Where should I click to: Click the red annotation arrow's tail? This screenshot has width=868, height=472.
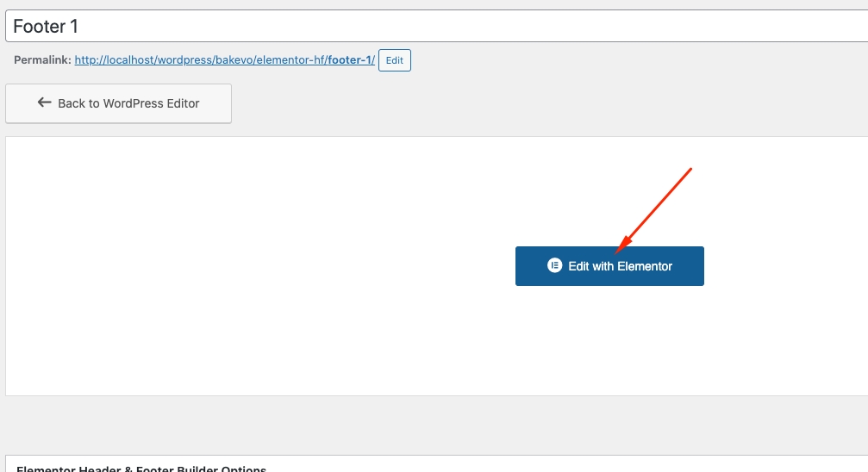(690, 170)
